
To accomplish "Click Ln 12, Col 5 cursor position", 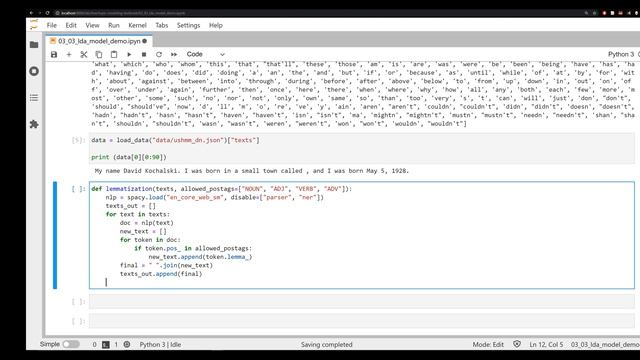I will 546,344.
